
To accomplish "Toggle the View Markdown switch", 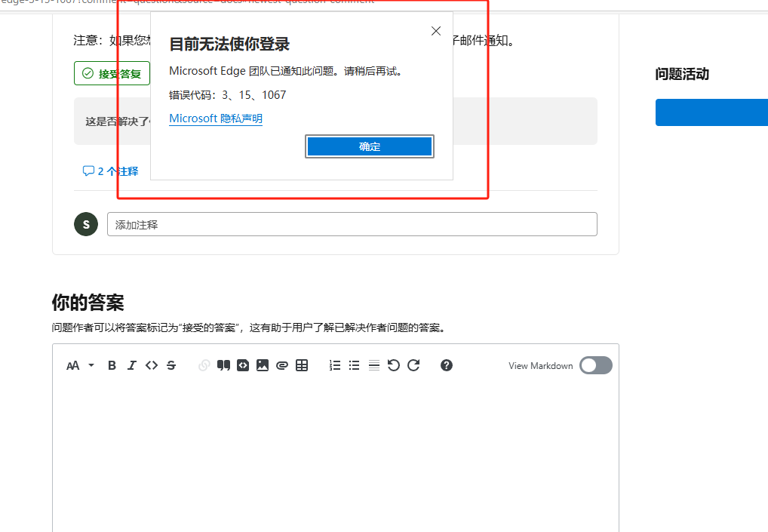I will click(595, 365).
